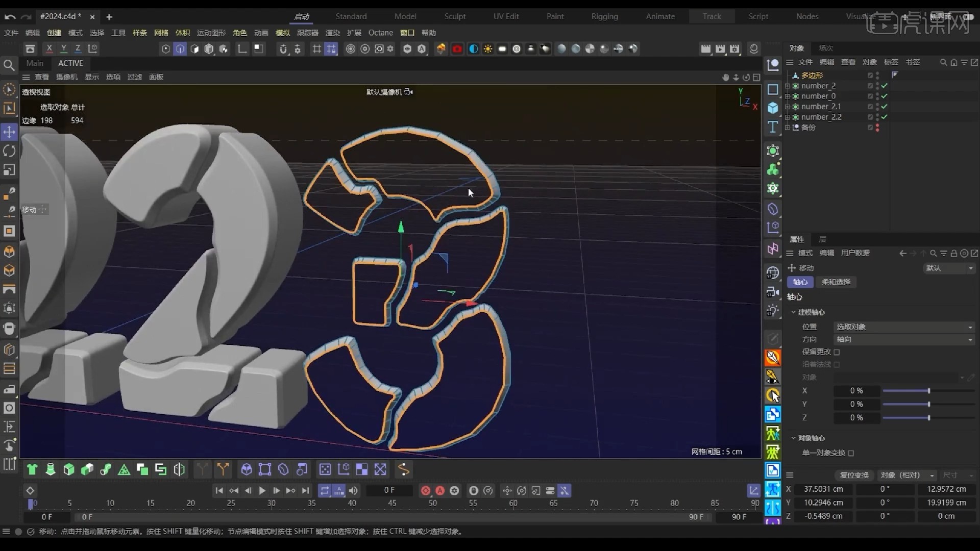Image resolution: width=980 pixels, height=551 pixels.
Task: Toggle visibility dots of number_0 object
Action: tap(877, 96)
